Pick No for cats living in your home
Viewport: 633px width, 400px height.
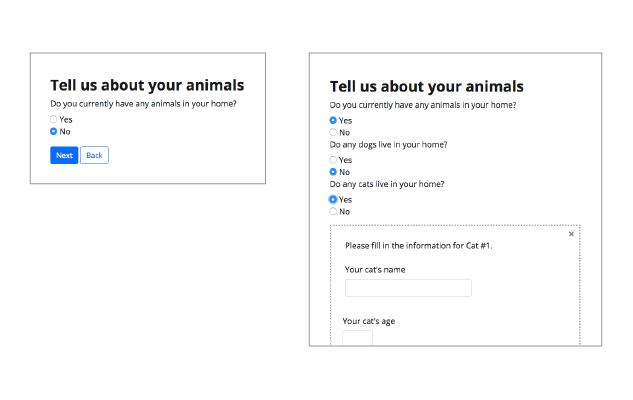coord(333,211)
